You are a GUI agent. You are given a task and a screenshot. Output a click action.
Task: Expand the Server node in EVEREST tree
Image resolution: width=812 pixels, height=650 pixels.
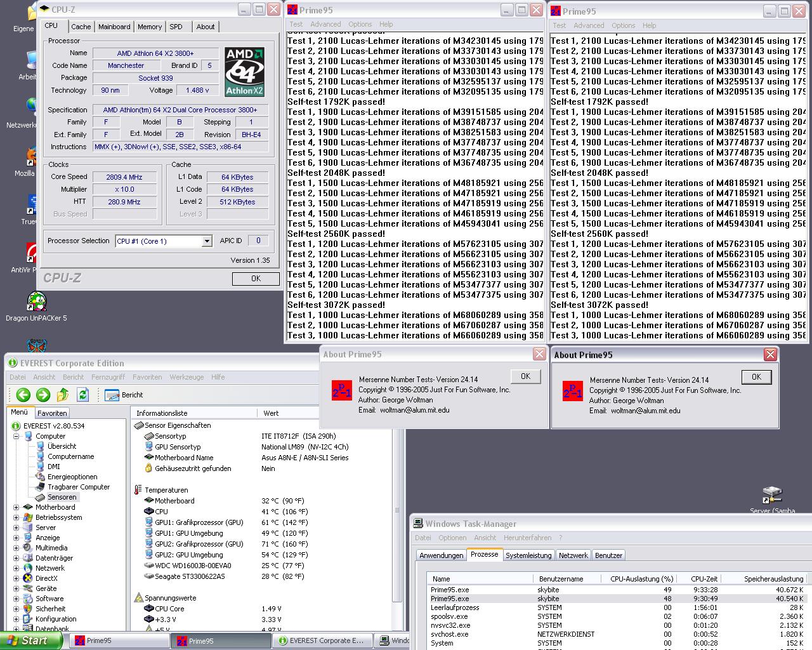[x=16, y=527]
